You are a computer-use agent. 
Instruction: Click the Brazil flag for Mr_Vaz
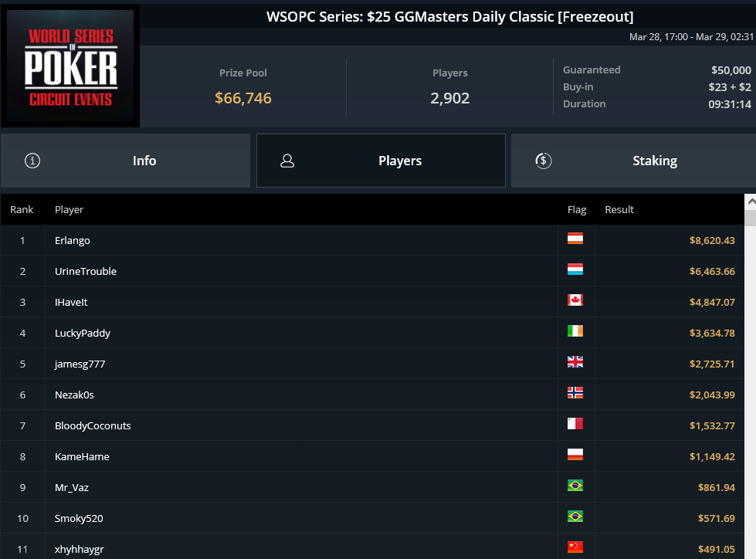(575, 486)
